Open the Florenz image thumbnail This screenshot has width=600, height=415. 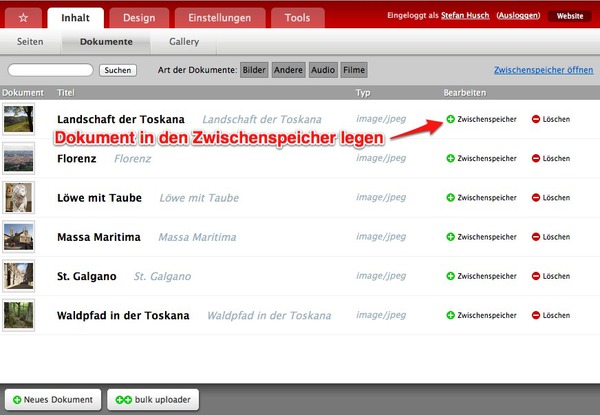[x=18, y=159]
